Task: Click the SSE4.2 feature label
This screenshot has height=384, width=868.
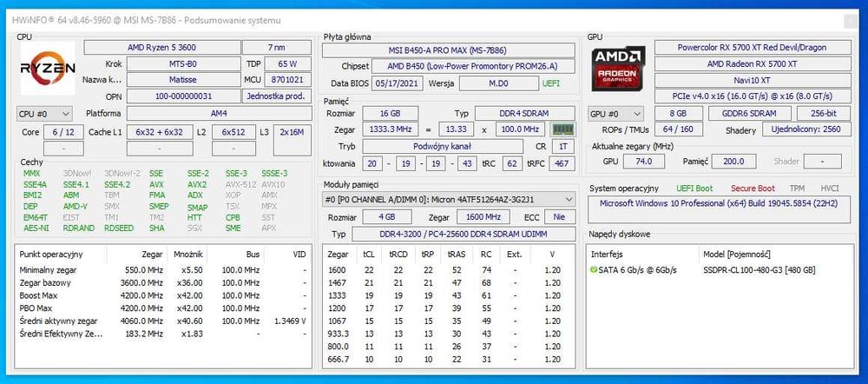Action: coord(116,184)
